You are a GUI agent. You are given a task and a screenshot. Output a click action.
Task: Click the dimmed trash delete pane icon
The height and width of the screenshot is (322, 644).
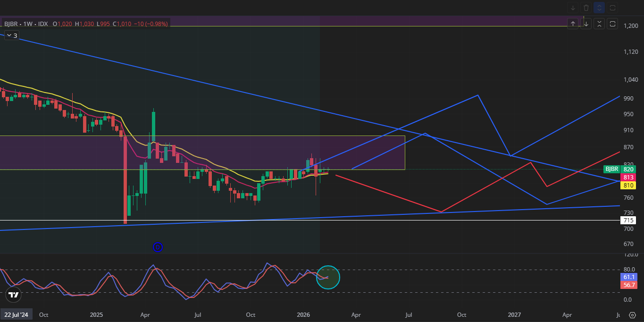tap(586, 8)
